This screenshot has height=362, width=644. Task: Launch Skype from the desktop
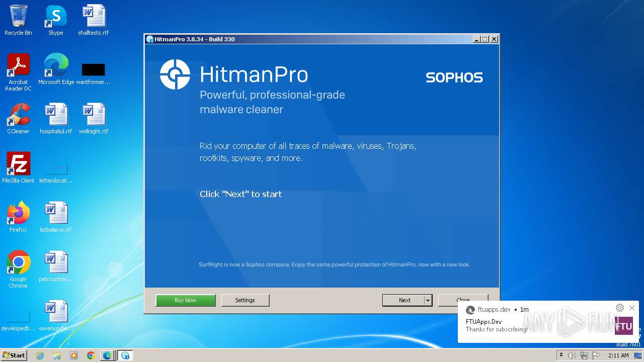56,21
